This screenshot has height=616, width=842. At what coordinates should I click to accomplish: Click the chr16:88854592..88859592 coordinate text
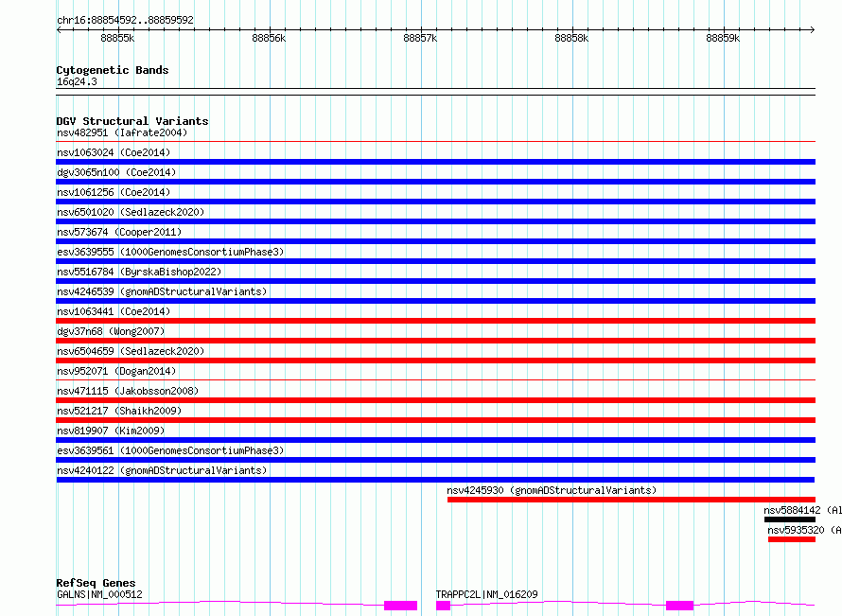[125, 20]
